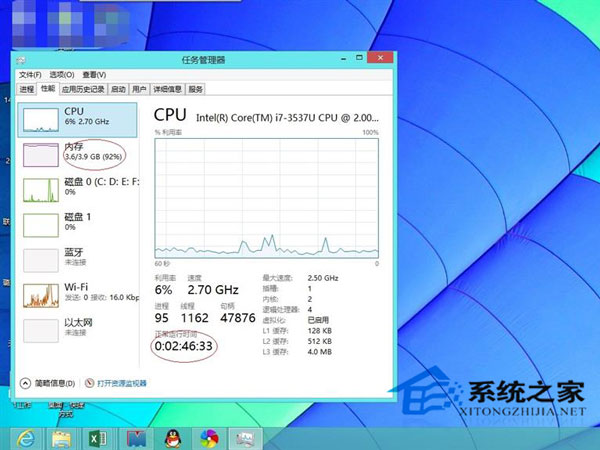Select the Wi-Fi sidebar entry
Viewport: 600px width, 450px height.
pos(77,295)
